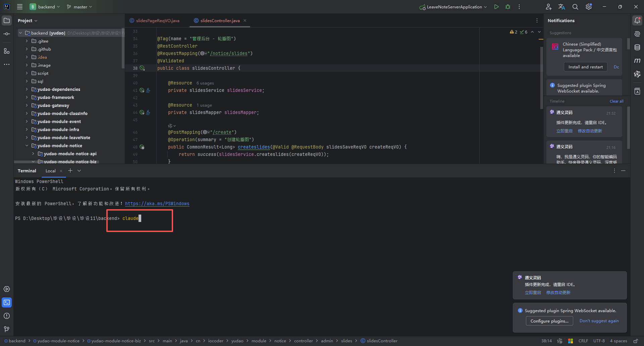Open IDE Settings with the gear icon
This screenshot has width=644, height=346.
588,6
